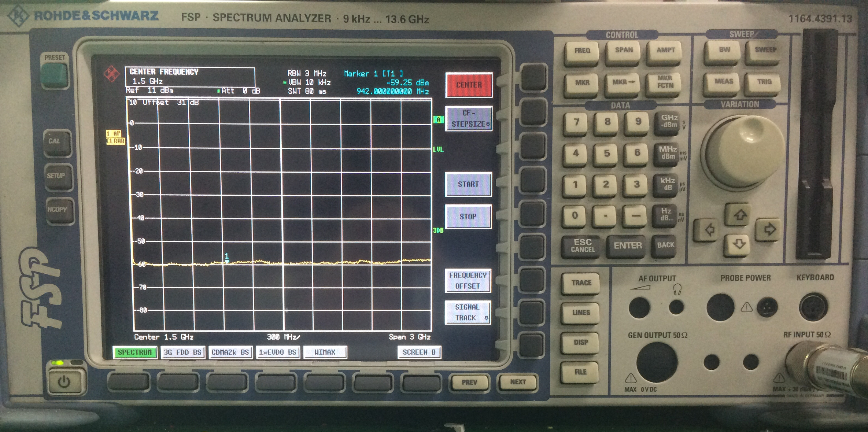Screen dimensions: 868x432
Task: Push the right arrow key
Action: point(768,230)
